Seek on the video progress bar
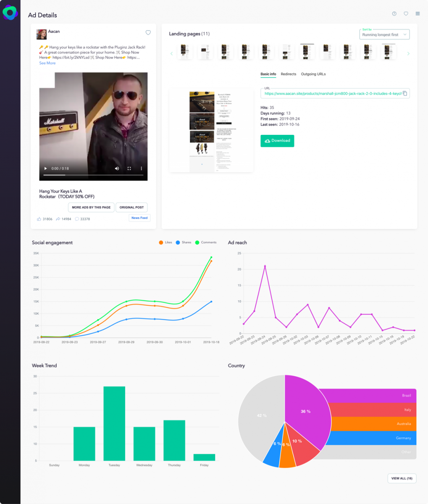Screen dimensions: 428x504 (x=93, y=175)
